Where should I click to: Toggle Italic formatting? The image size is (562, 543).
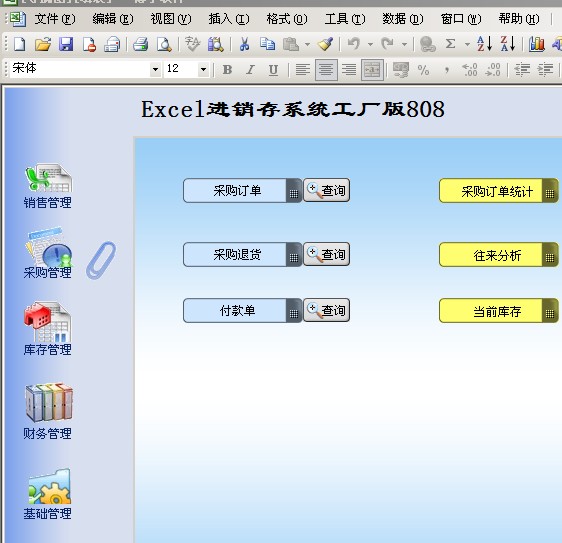tap(250, 70)
